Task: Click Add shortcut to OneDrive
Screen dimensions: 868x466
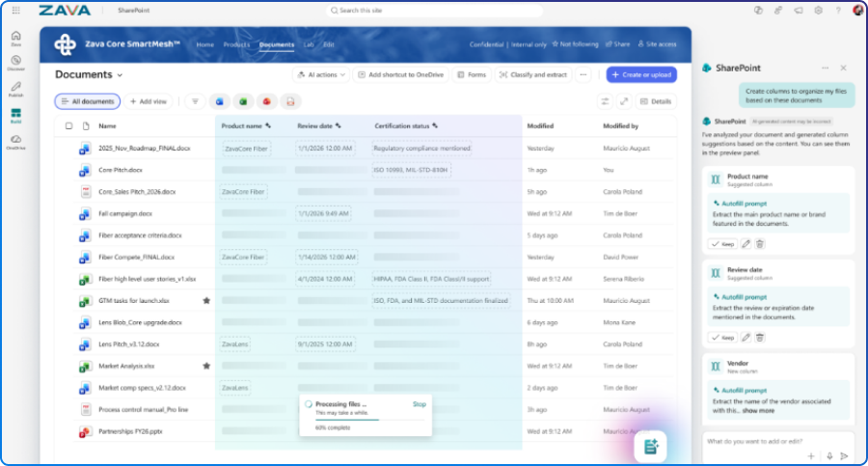Action: tap(401, 75)
